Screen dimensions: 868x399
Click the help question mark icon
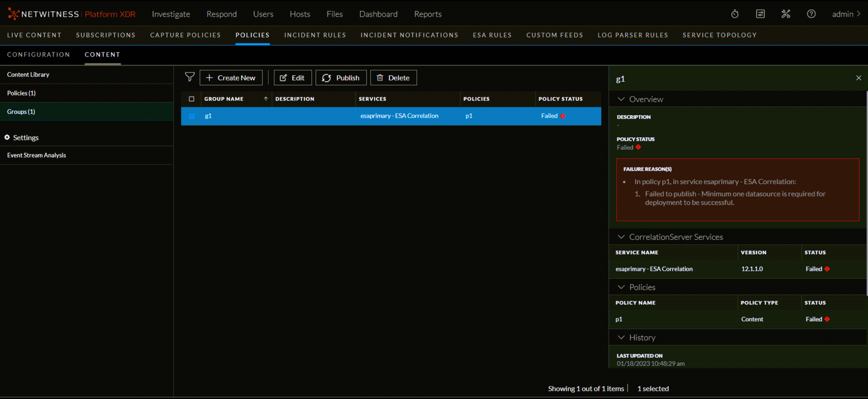[x=811, y=14]
